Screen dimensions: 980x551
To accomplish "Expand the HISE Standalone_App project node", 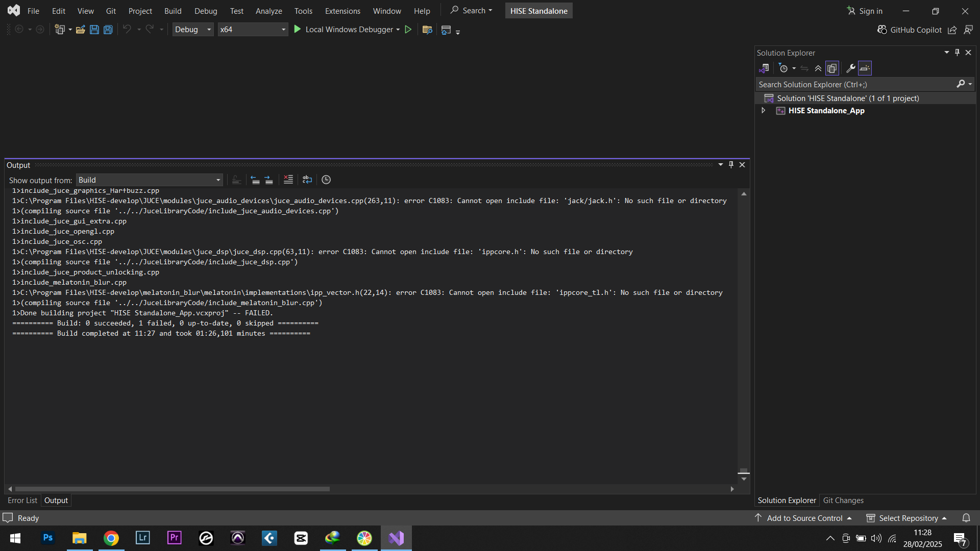I will pos(763,111).
